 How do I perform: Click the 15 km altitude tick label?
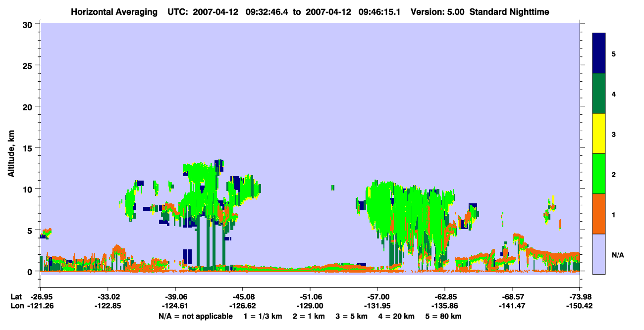(x=28, y=148)
